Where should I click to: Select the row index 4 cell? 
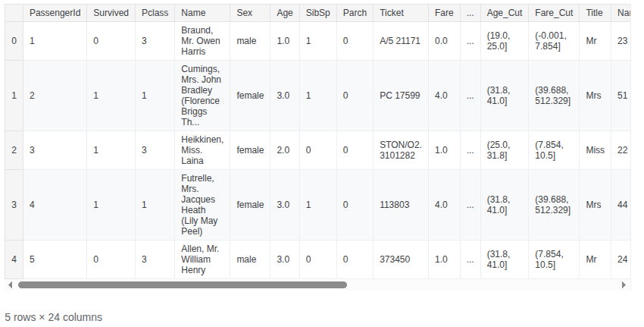pyautogui.click(x=14, y=259)
